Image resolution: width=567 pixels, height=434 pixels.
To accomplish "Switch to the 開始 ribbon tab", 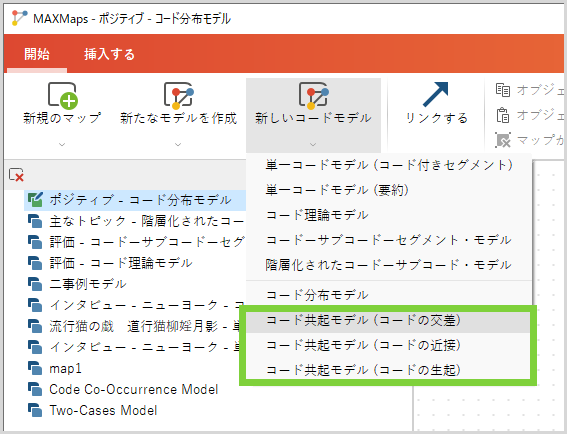I will (37, 54).
